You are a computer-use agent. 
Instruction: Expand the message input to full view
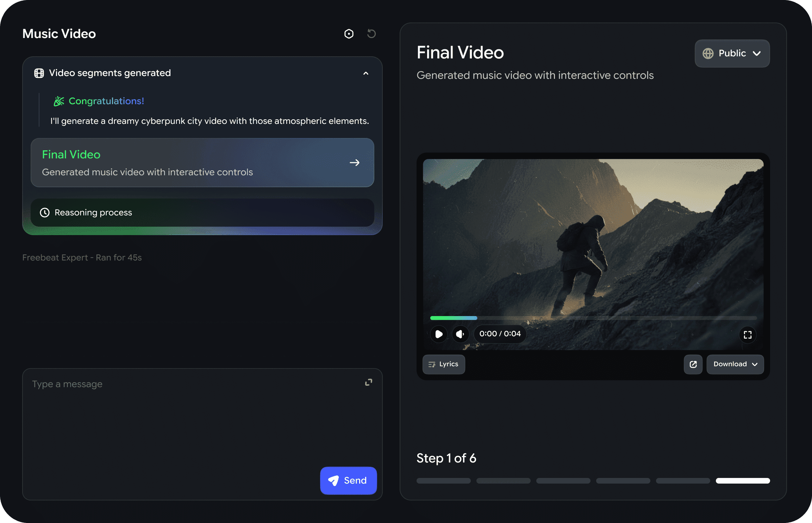(368, 382)
